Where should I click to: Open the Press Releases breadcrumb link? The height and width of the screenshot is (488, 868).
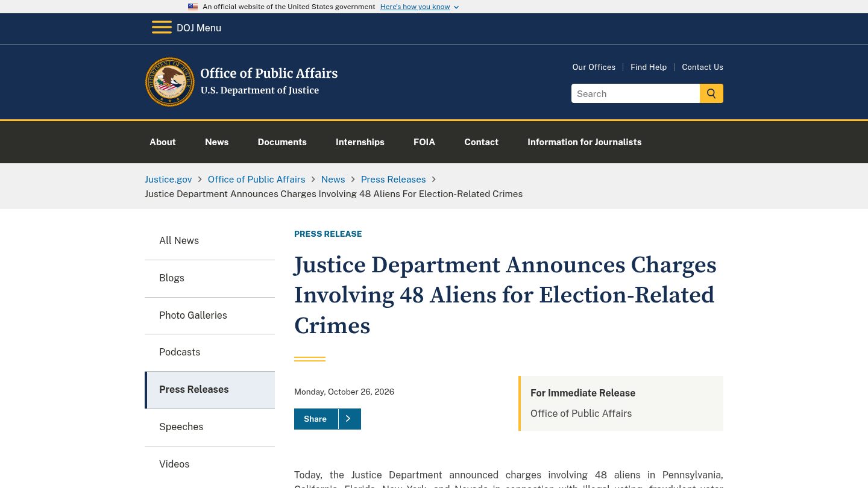[394, 180]
